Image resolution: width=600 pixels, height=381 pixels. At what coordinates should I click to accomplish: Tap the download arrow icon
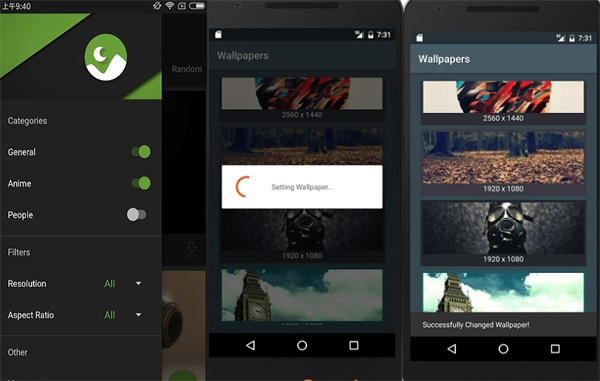(191, 249)
